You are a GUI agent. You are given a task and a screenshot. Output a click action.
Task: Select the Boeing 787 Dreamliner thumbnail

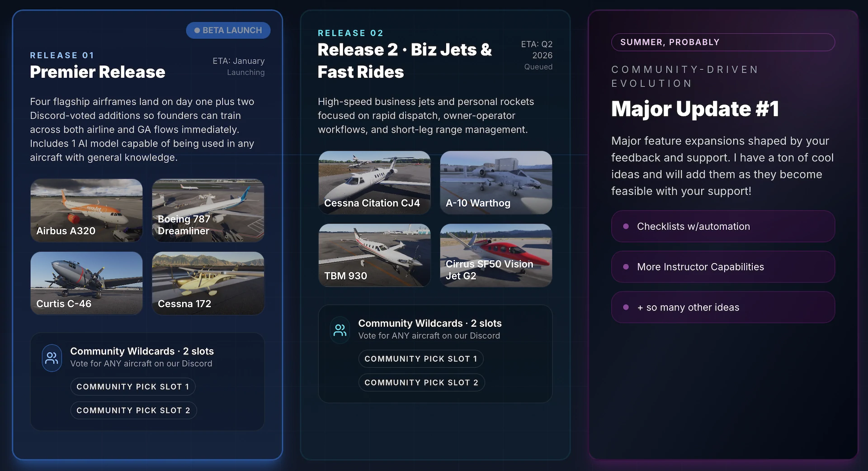(208, 210)
